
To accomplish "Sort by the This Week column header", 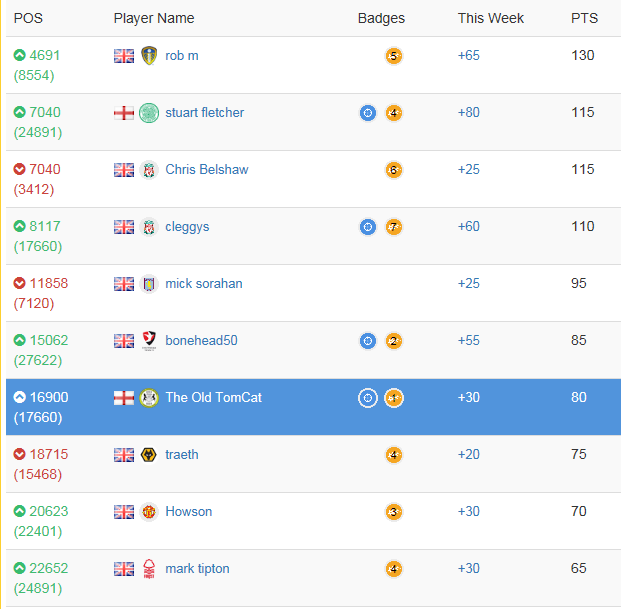I will click(x=491, y=18).
